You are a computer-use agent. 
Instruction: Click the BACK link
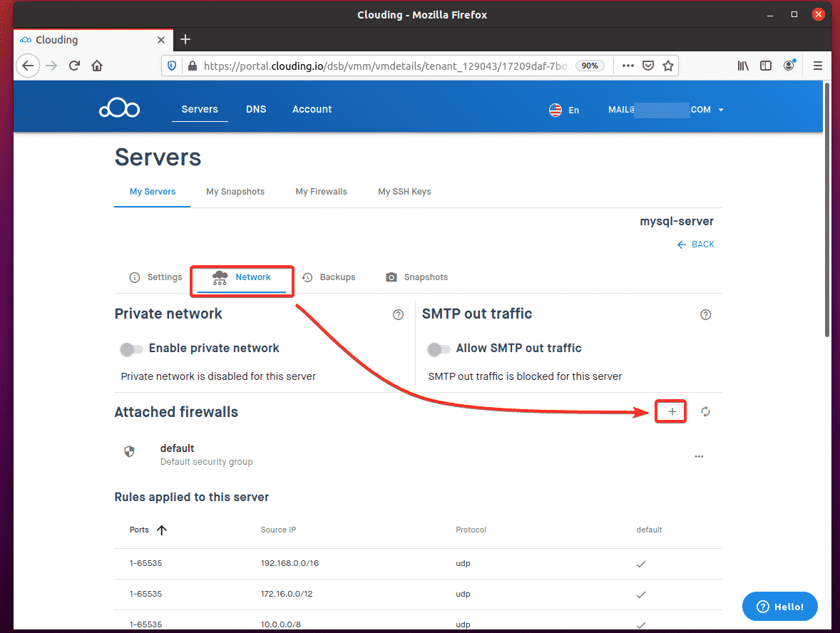click(x=695, y=245)
